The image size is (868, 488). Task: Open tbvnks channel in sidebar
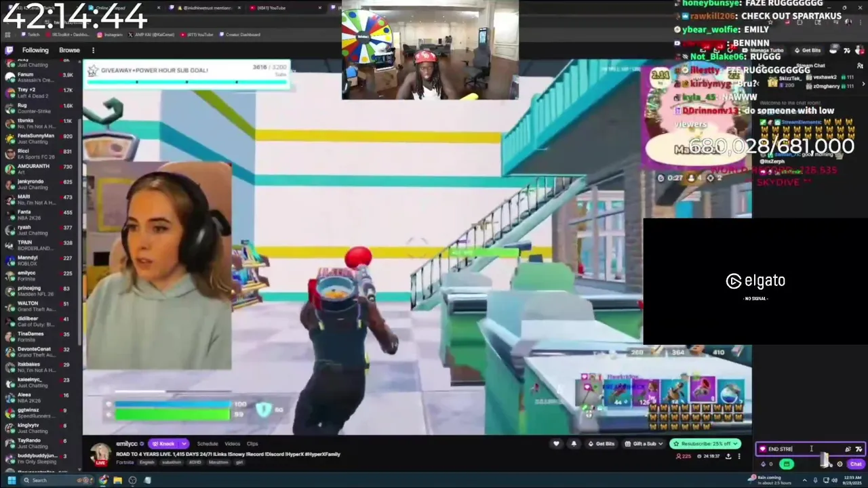tap(41, 123)
